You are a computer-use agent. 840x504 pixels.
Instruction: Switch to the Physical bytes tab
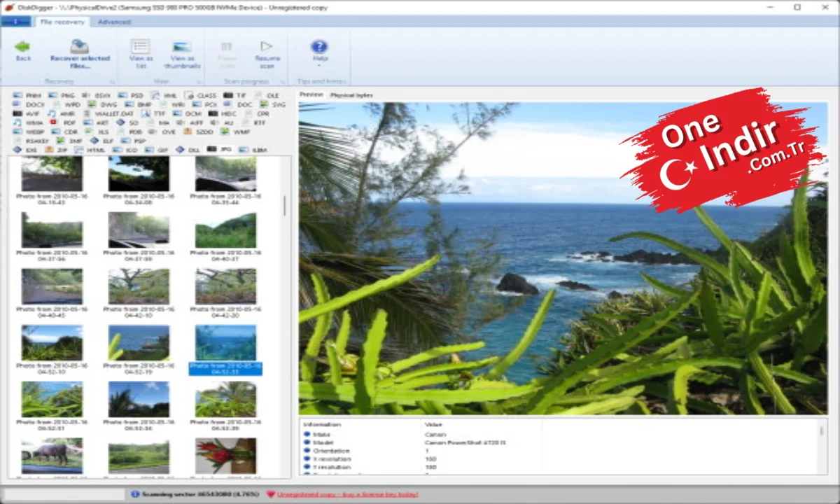pyautogui.click(x=351, y=94)
